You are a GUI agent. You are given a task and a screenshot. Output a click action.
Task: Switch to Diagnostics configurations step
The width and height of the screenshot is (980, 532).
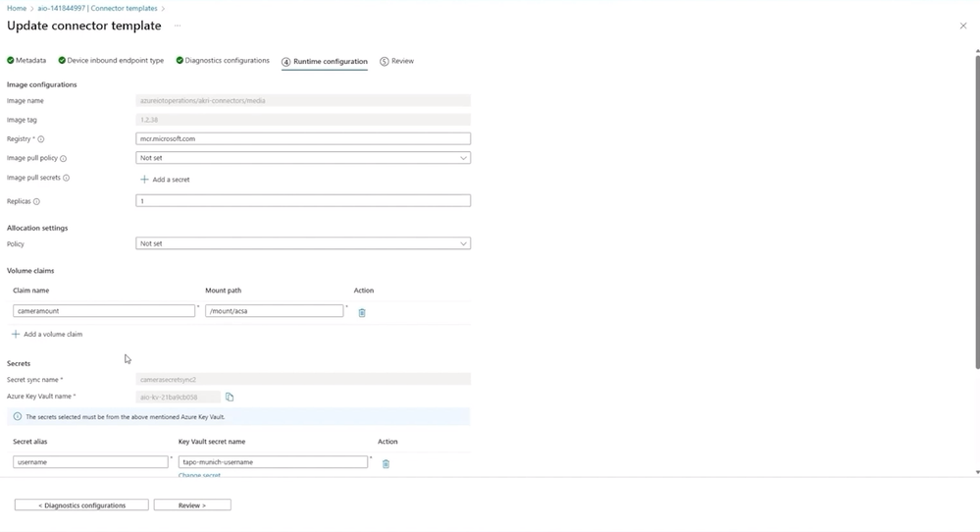(223, 61)
